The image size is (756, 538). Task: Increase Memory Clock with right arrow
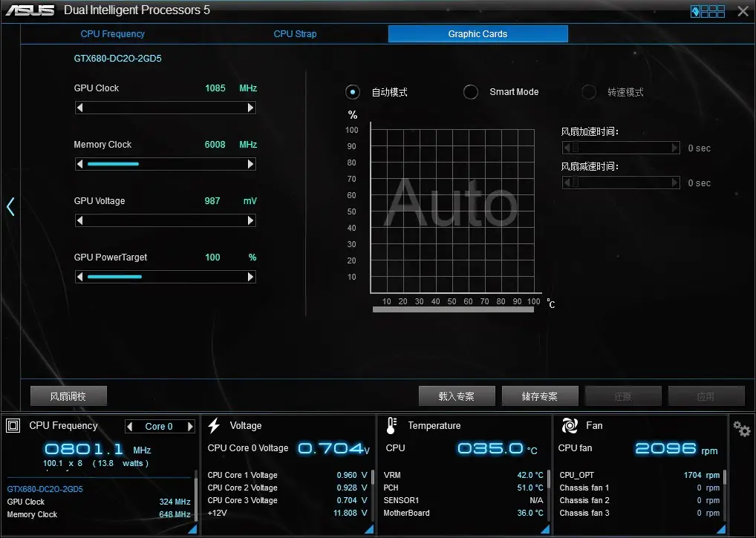[250, 164]
